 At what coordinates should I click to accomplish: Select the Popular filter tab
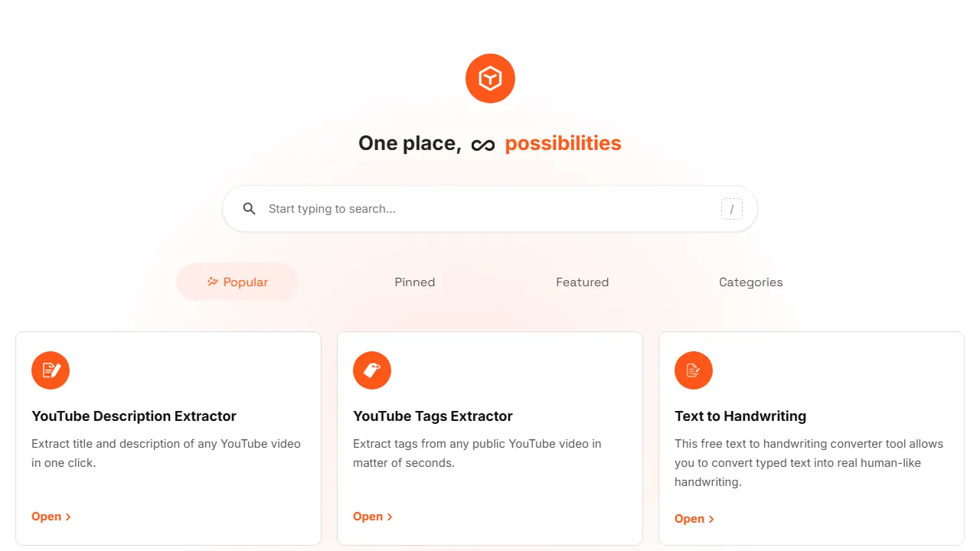237,282
